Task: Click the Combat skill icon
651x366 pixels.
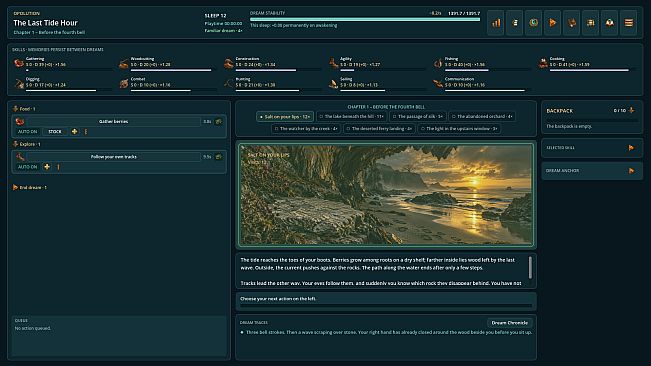Action: (x=124, y=83)
